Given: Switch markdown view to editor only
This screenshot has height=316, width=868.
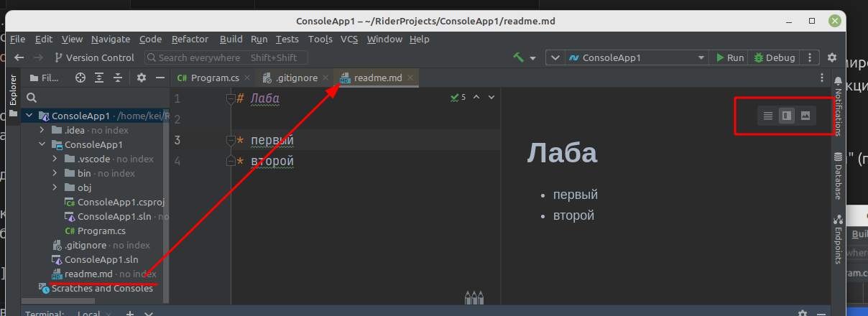Looking at the screenshot, I should [x=768, y=115].
